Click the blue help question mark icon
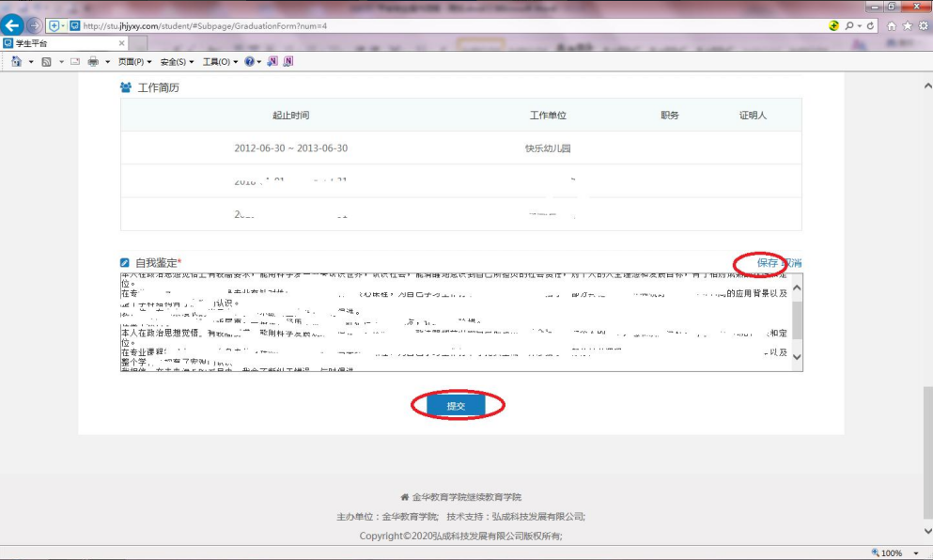 click(x=249, y=61)
